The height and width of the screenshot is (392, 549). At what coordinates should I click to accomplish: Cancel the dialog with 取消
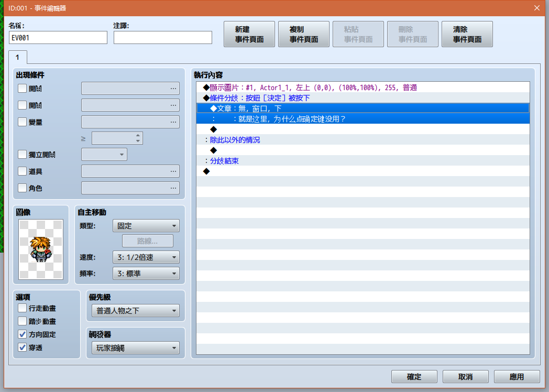tap(465, 377)
